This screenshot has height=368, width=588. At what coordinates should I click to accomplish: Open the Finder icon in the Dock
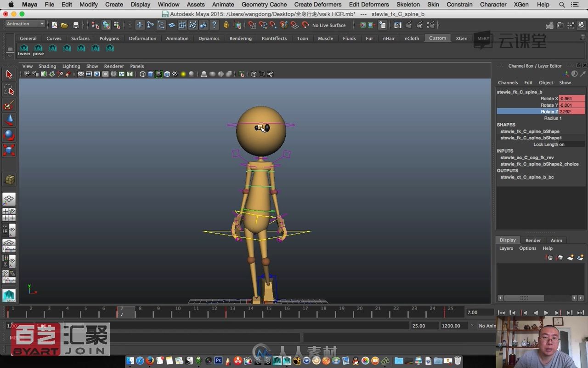(130, 361)
